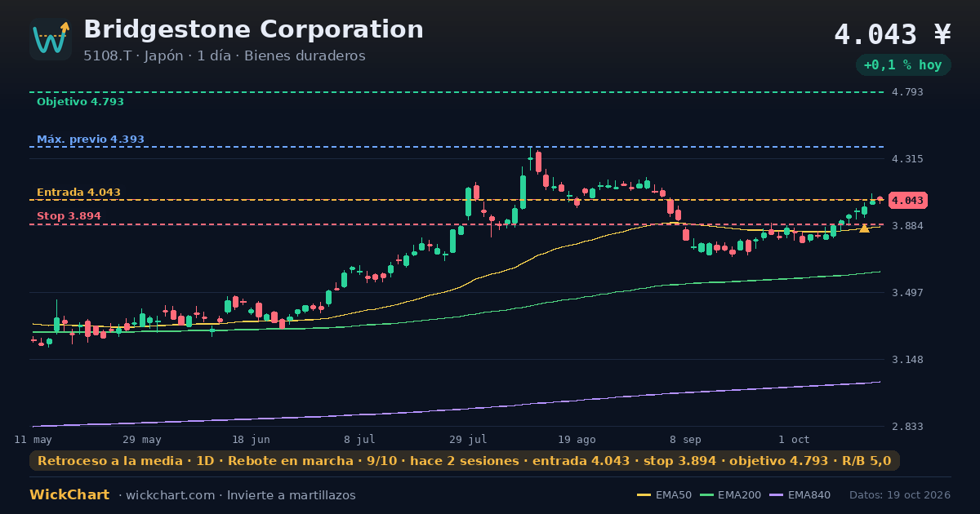This screenshot has height=514, width=980.
Task: Click the red 4.043 price tag on axis
Action: coord(907,201)
